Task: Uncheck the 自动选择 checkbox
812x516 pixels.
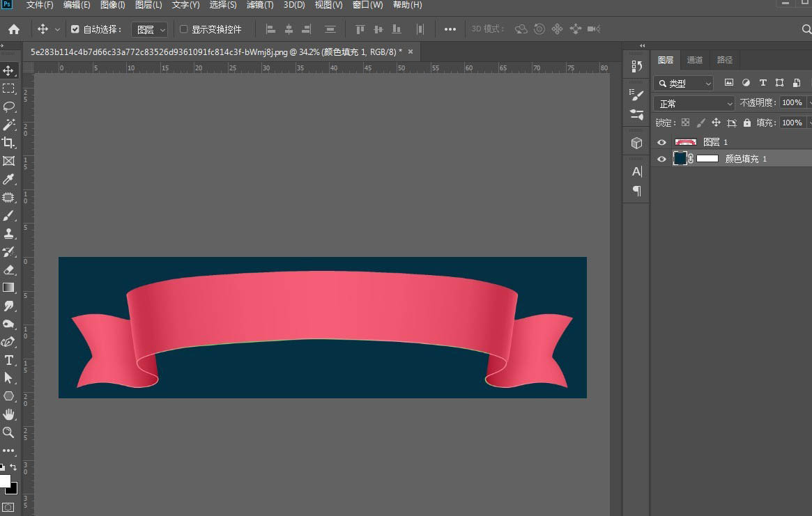Action: [x=75, y=29]
